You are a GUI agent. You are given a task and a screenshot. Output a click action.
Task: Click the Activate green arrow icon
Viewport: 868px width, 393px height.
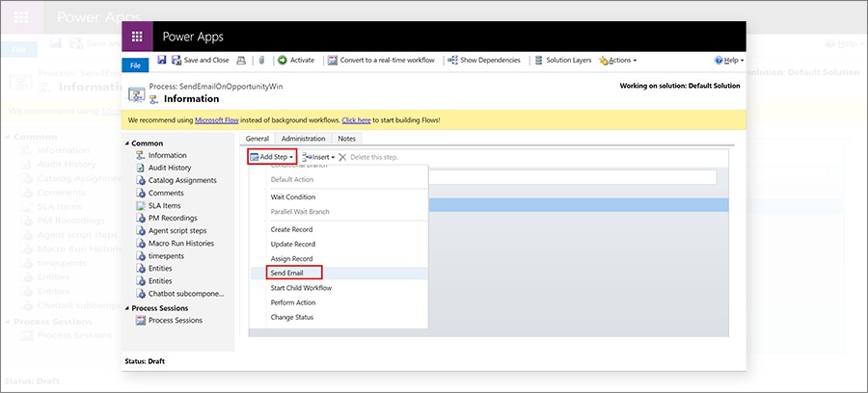(283, 61)
